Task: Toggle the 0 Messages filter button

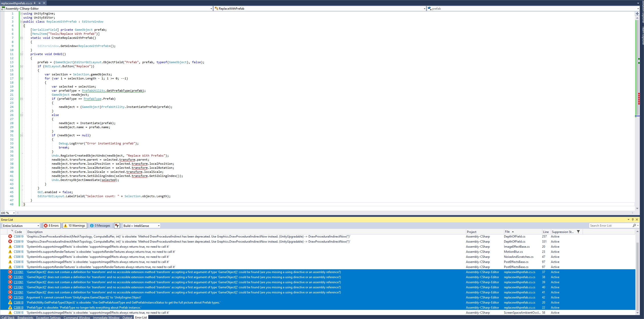Action: pos(101,226)
